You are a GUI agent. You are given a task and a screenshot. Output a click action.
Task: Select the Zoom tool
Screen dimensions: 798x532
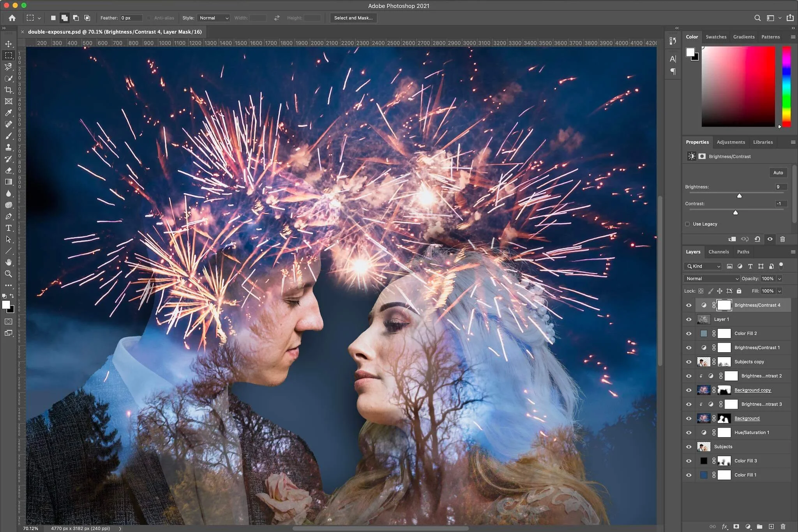pyautogui.click(x=9, y=274)
